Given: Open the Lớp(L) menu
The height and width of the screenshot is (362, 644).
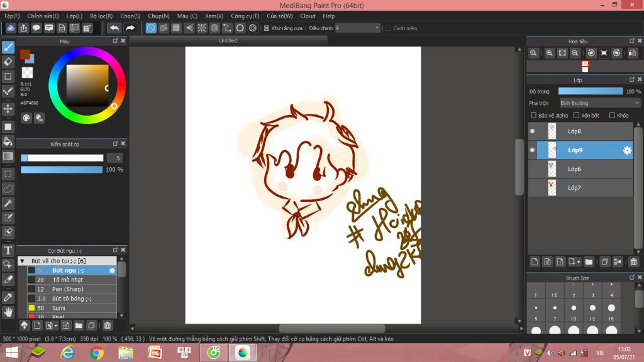Looking at the screenshot, I should coord(74,16).
